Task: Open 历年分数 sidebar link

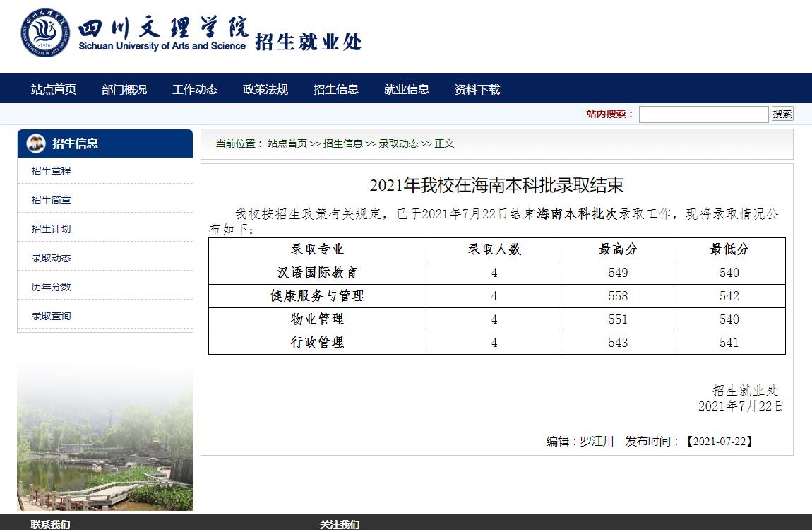Action: point(52,287)
